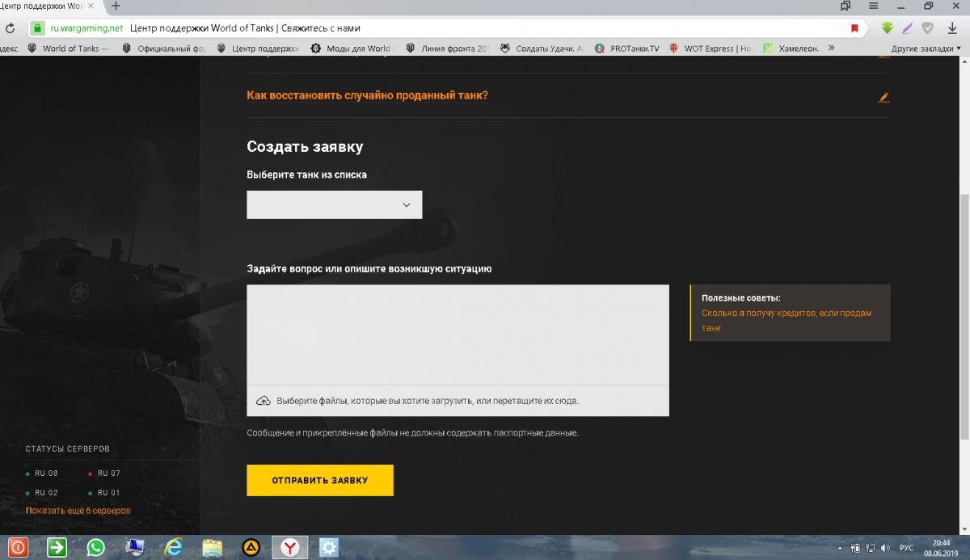Open the gear settings app on taskbar
This screenshot has width=970, height=560.
[329, 548]
